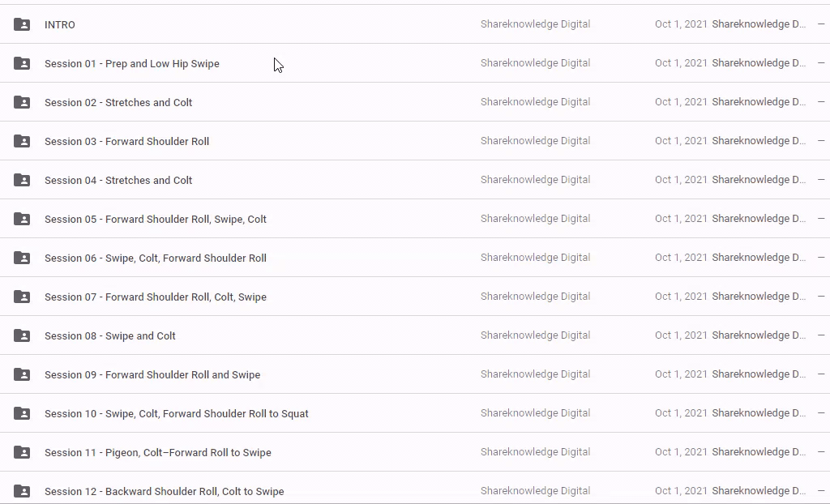Click owner Shareknowledge Digital on Session 07 row
Screen dimensions: 830x504
click(535, 297)
